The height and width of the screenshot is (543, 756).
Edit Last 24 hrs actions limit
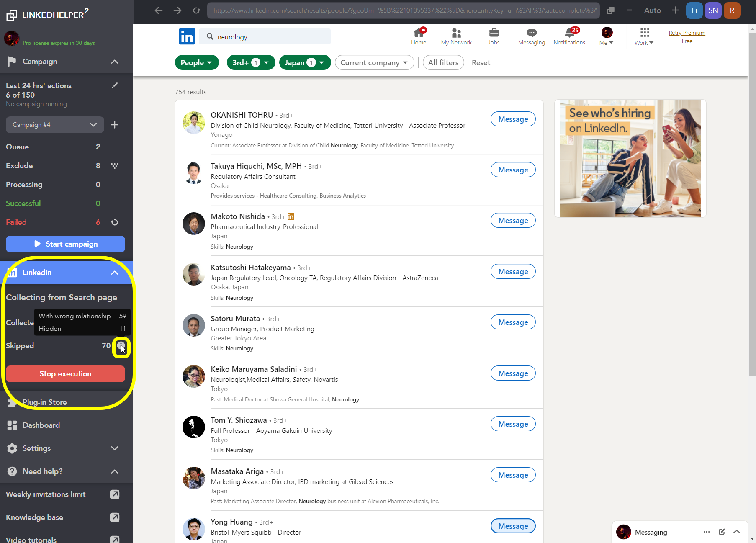point(115,85)
